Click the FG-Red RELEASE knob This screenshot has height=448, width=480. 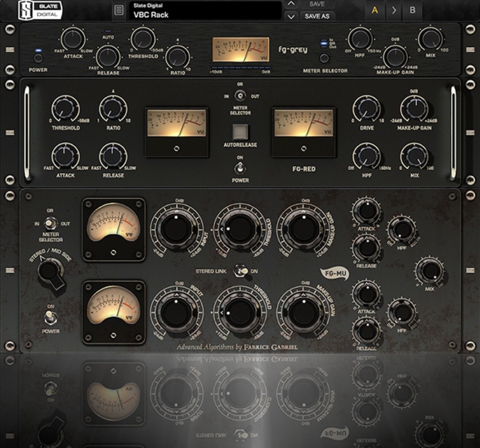(113, 157)
